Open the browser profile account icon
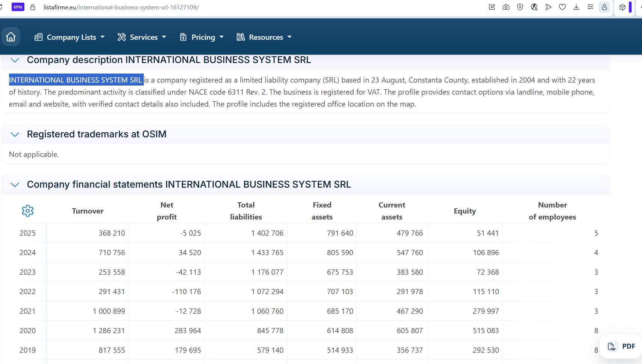The height and width of the screenshot is (364, 642). (604, 7)
